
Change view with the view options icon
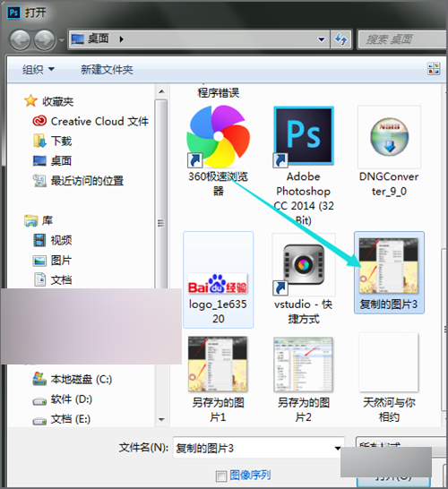click(x=434, y=69)
